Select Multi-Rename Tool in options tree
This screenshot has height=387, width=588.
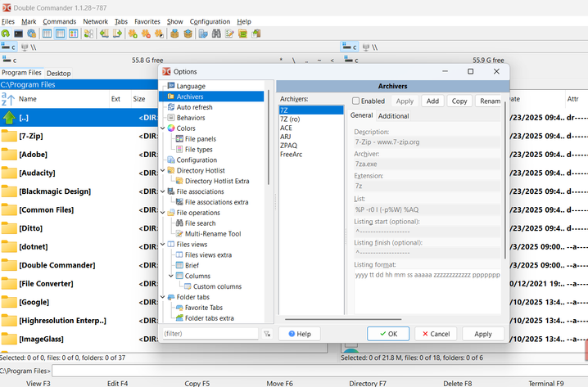pyautogui.click(x=212, y=234)
